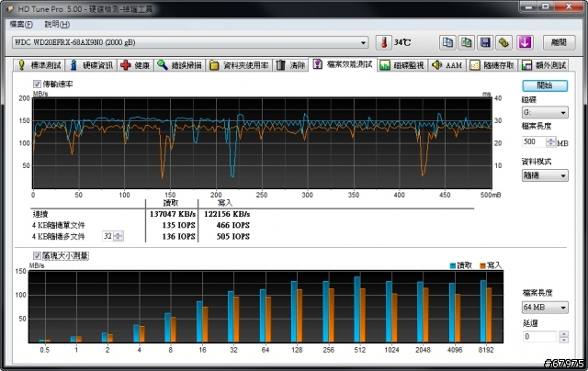Toggle the 區塊大小測量 block size checkbox
The image size is (588, 371).
[x=37, y=255]
